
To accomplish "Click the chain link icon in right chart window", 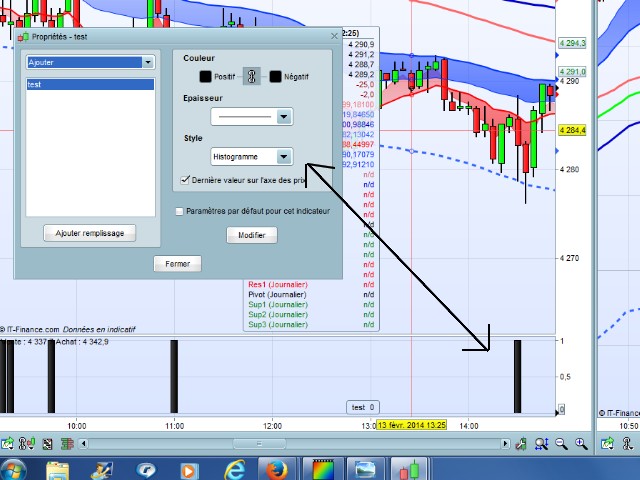I will coord(627,443).
